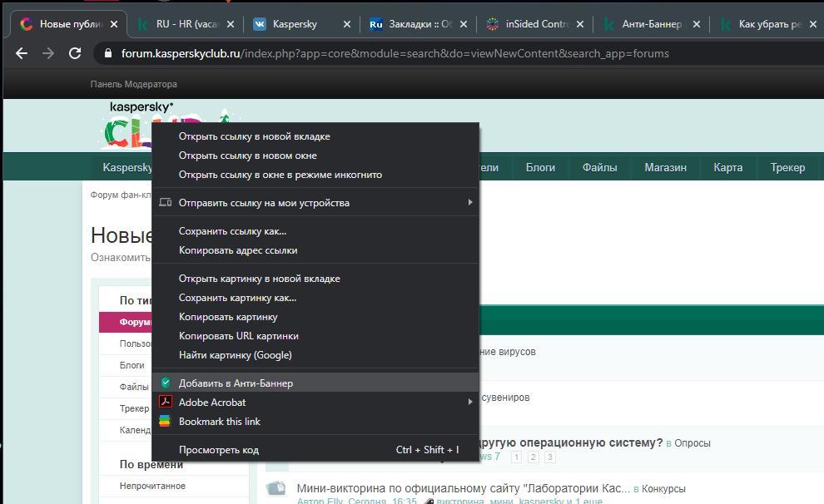
Task: Click the Ru favicon on the Закладки tab
Action: click(375, 24)
